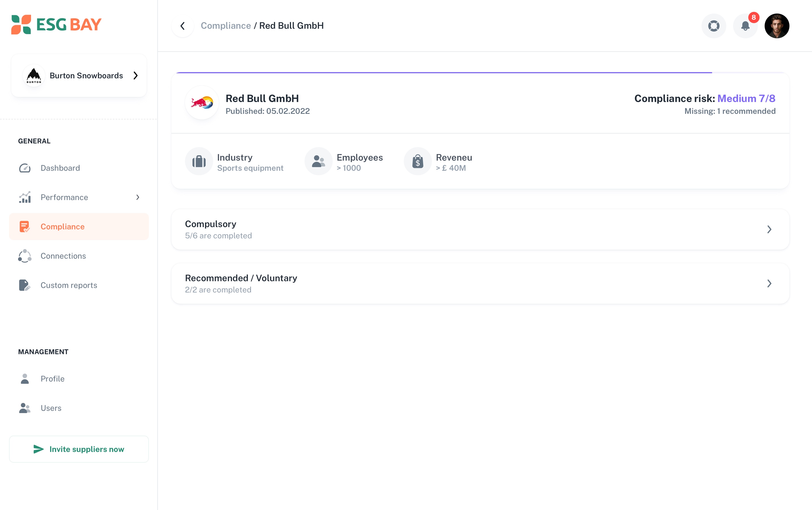812x510 pixels.
Task: Open the help lifebuoy icon
Action: (x=714, y=26)
